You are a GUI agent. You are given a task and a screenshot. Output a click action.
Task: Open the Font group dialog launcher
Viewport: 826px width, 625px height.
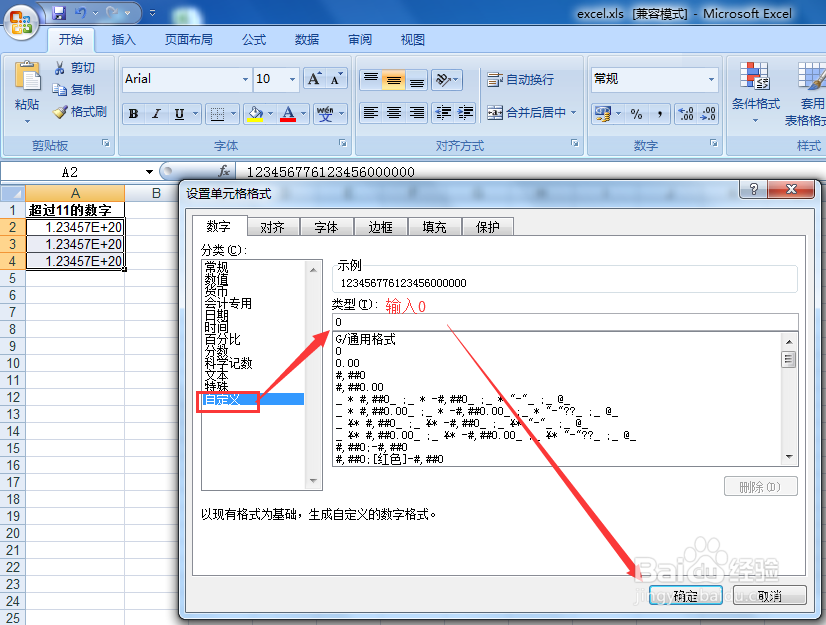click(x=343, y=143)
